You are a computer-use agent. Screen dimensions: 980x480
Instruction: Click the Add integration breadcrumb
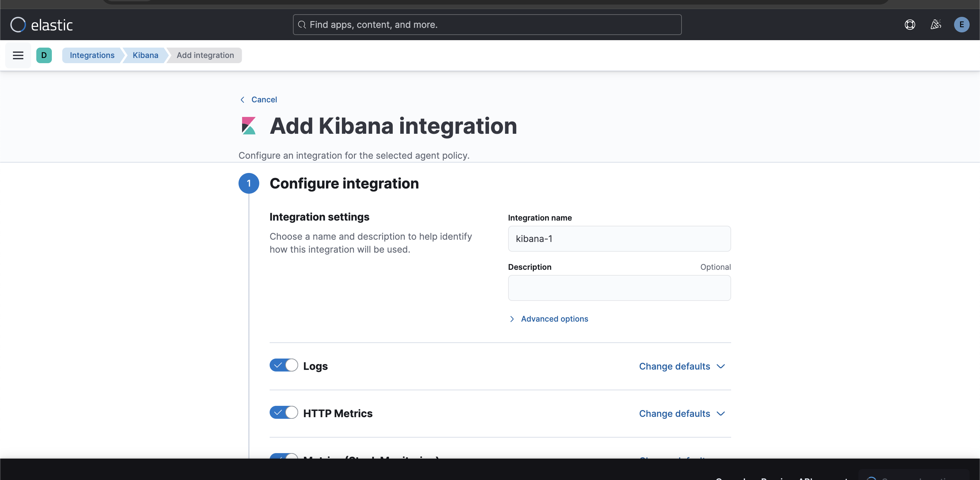click(205, 55)
